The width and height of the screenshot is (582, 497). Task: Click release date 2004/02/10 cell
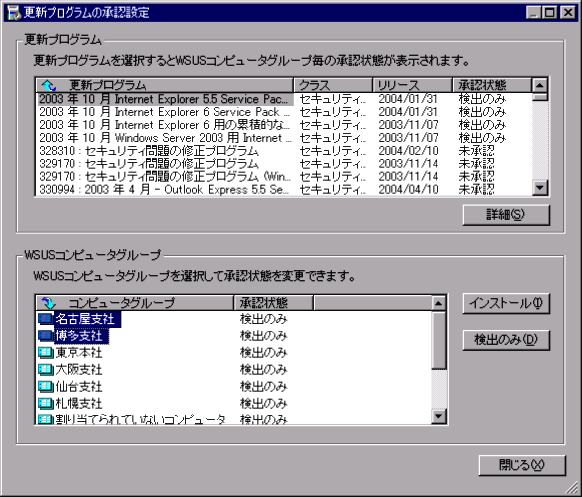408,151
